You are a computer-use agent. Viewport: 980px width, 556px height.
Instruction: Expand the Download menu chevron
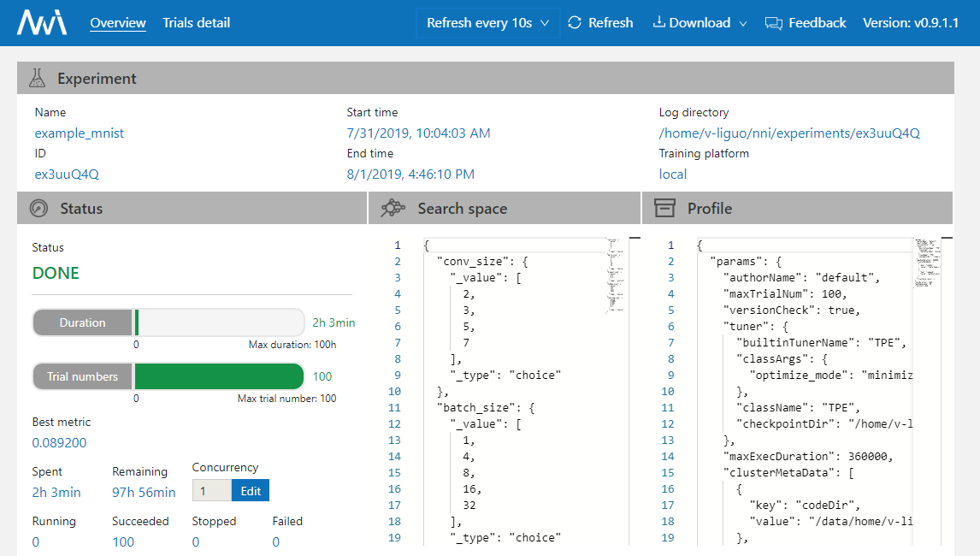click(x=742, y=24)
